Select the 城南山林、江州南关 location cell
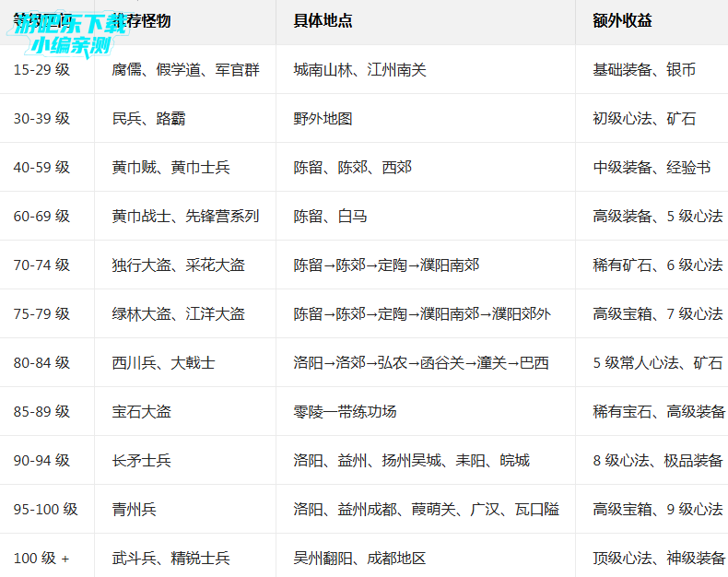Screen dimensions: 728x577 pyautogui.click(x=359, y=70)
